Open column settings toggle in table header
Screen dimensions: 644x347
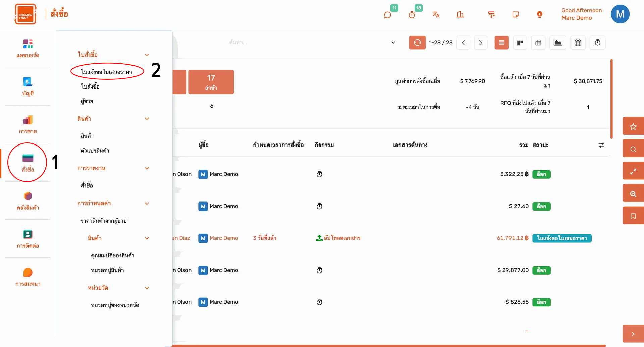point(601,145)
